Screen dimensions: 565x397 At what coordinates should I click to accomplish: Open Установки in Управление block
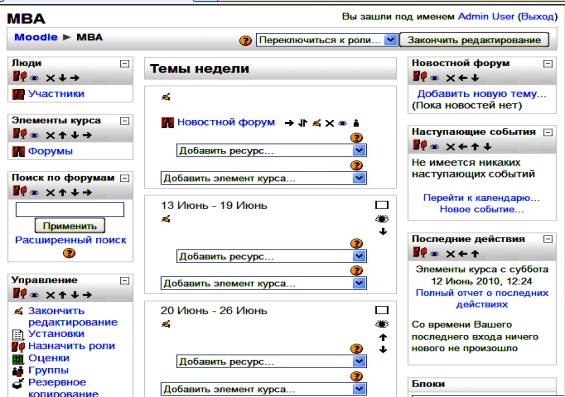pyautogui.click(x=56, y=334)
